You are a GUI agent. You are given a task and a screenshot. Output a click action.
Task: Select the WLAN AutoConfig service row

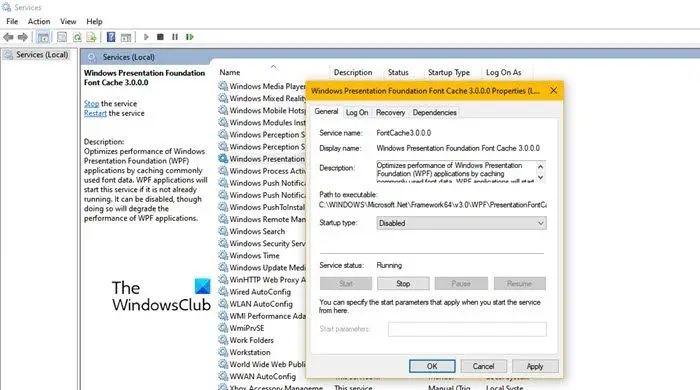tap(262, 303)
